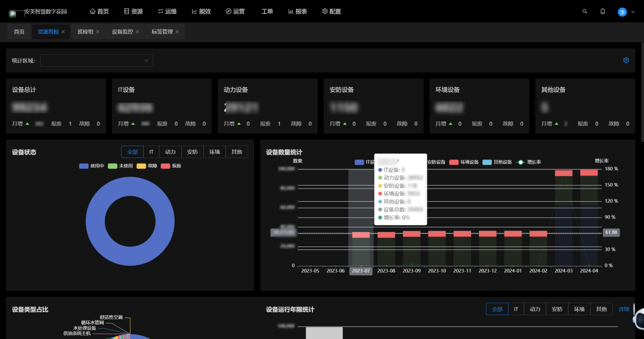This screenshot has width=644, height=339.
Task: Select 其他 in 设备运行年限统计 filter
Action: click(x=601, y=309)
